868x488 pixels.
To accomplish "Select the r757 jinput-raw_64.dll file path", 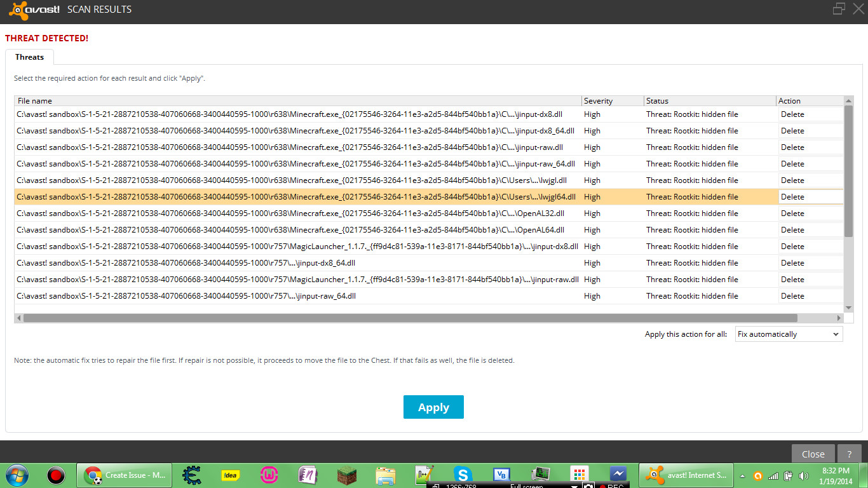I will coord(186,296).
